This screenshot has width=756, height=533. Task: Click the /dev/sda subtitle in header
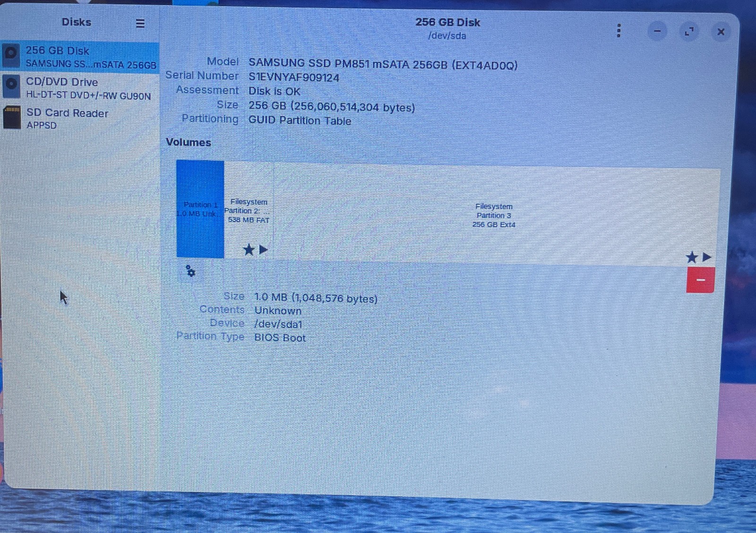coord(447,35)
